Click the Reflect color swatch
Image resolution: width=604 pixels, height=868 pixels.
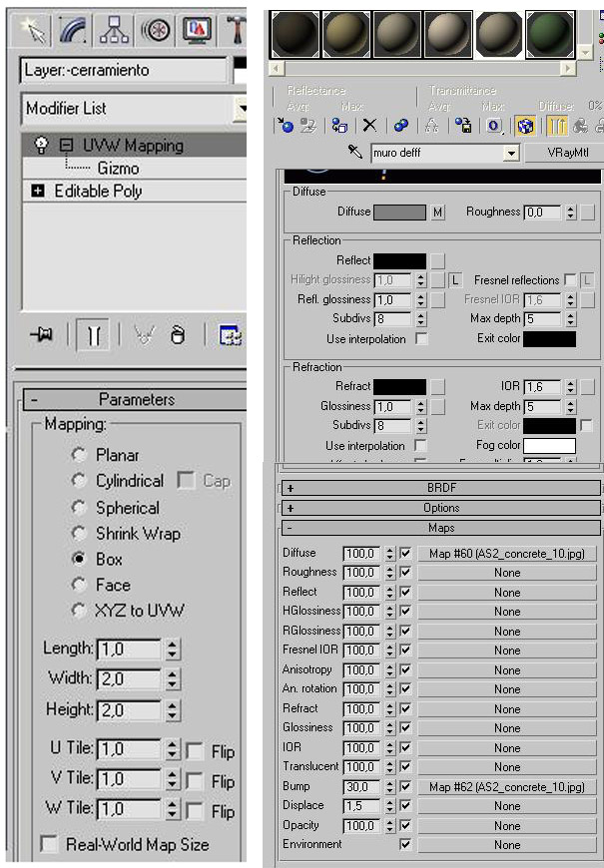pyautogui.click(x=399, y=260)
